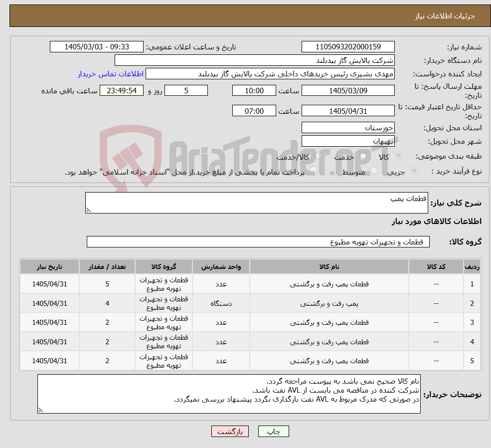This screenshot has height=448, width=491.
Task: Click the response deadline date 1405/03/09
Action: (348, 90)
